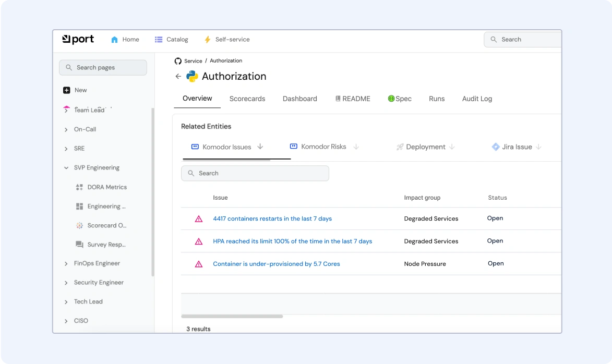Click warning icon for 4417 containers restarts

click(x=199, y=219)
